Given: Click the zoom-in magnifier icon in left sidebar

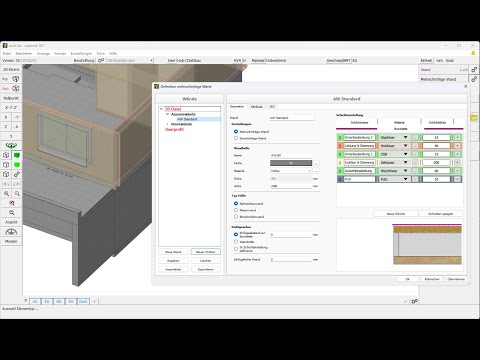Looking at the screenshot, I should pos(6,193).
